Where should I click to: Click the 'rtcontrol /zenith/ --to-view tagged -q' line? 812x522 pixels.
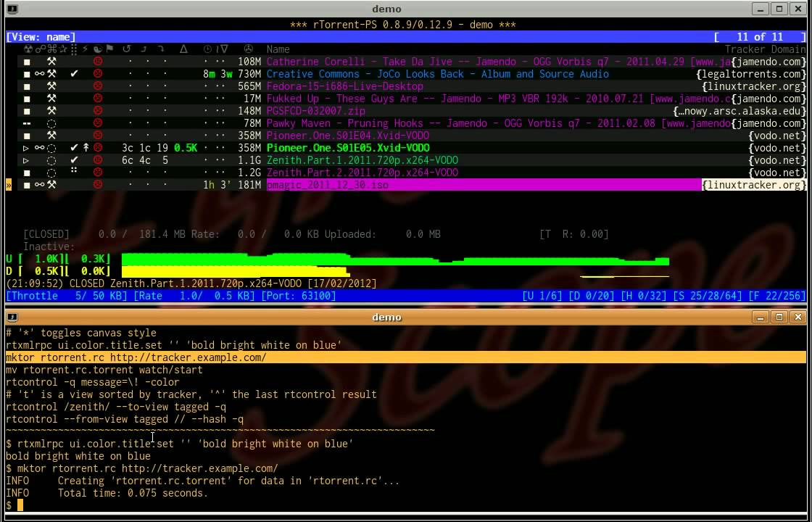coord(115,407)
